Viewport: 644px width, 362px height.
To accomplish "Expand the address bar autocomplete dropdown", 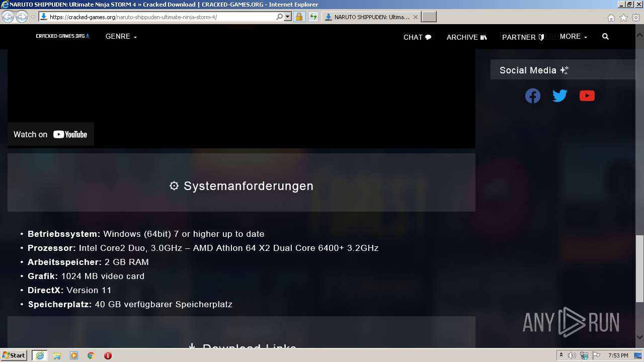I will pyautogui.click(x=288, y=17).
